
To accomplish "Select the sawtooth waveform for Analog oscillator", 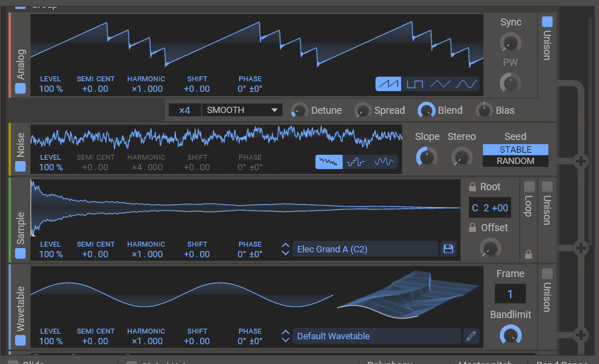I will (388, 83).
